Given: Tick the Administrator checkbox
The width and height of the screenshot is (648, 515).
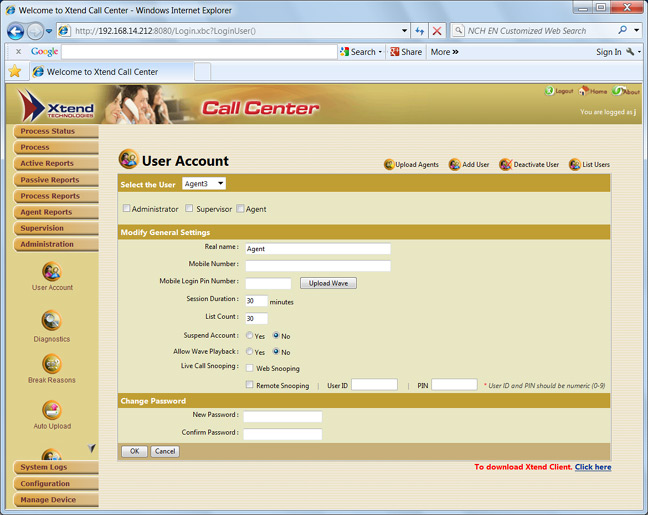Looking at the screenshot, I should [x=126, y=208].
